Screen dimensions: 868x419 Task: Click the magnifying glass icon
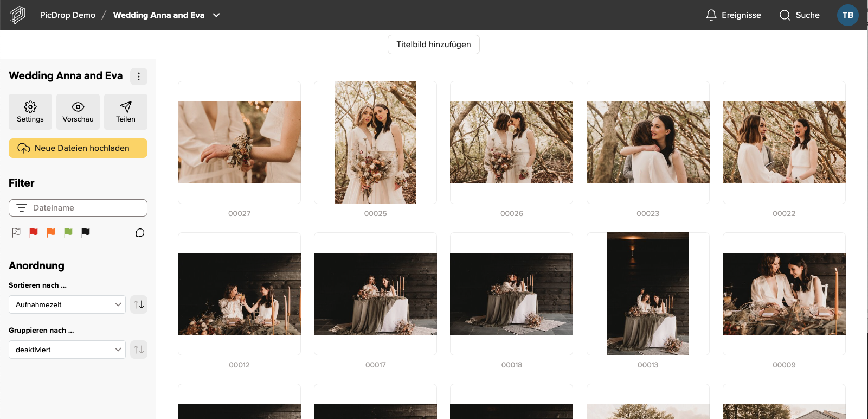tap(785, 15)
